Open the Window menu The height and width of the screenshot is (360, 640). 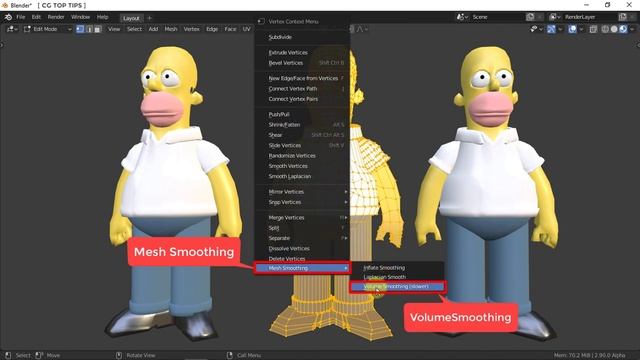80,17
